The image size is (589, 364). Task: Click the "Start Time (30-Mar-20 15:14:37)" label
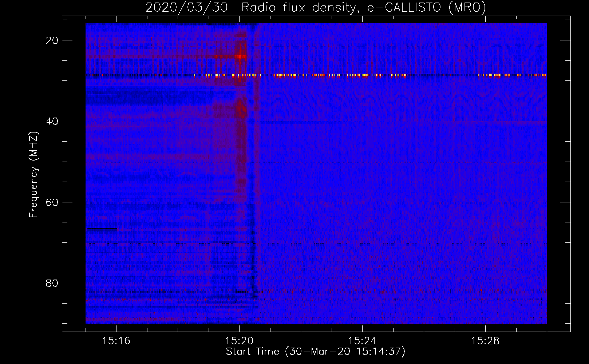[315, 352]
